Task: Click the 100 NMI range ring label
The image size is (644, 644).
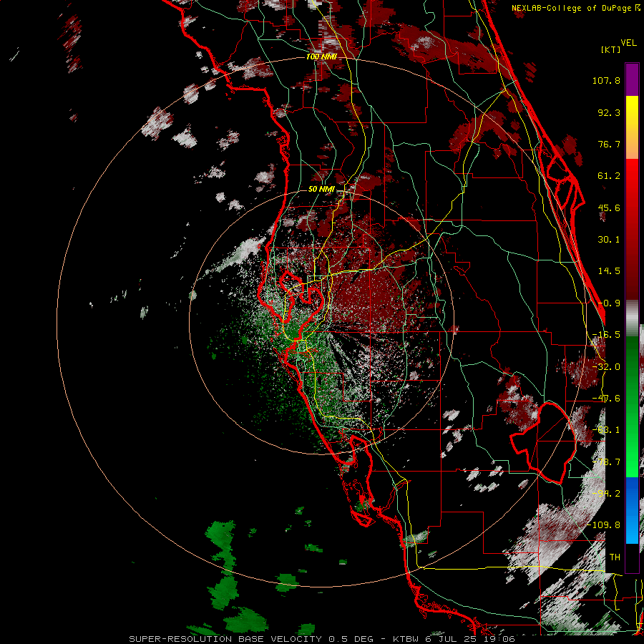Action: (x=321, y=57)
